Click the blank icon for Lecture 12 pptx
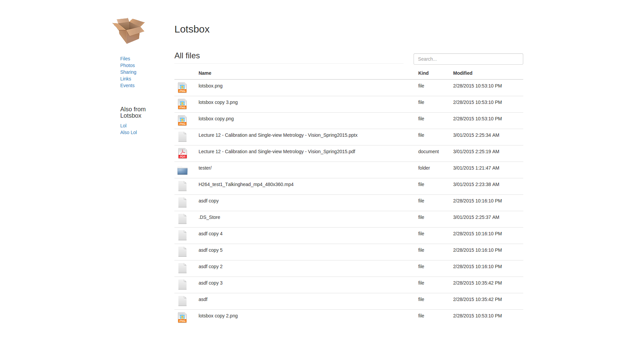The height and width of the screenshot is (362, 644). pyautogui.click(x=182, y=137)
